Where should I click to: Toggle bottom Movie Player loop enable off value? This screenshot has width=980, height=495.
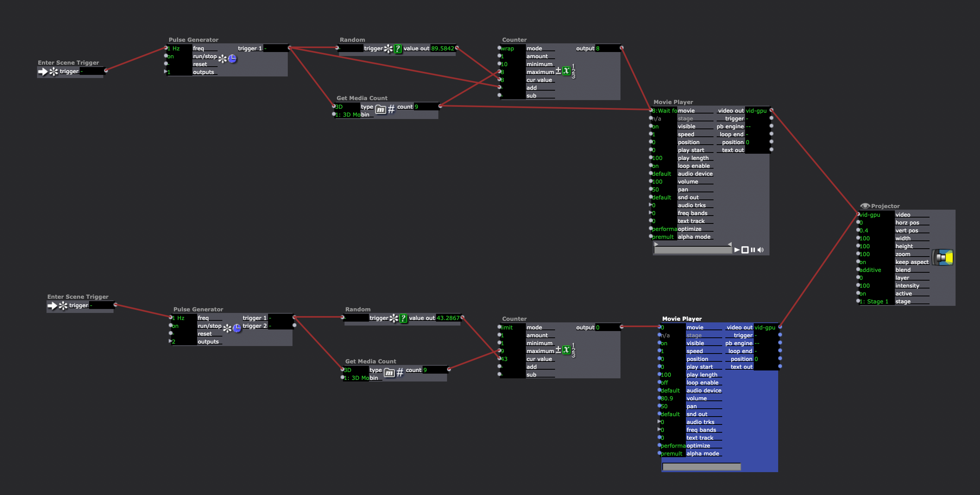pyautogui.click(x=673, y=383)
